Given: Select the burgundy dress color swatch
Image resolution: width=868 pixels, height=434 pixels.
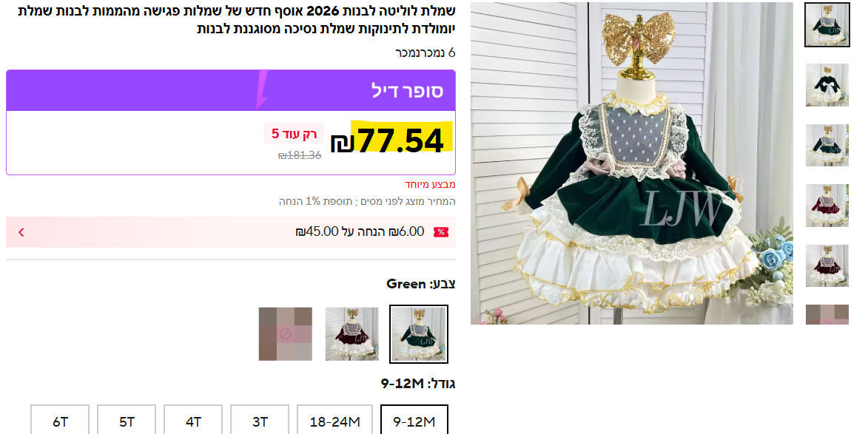Looking at the screenshot, I should click(x=352, y=334).
